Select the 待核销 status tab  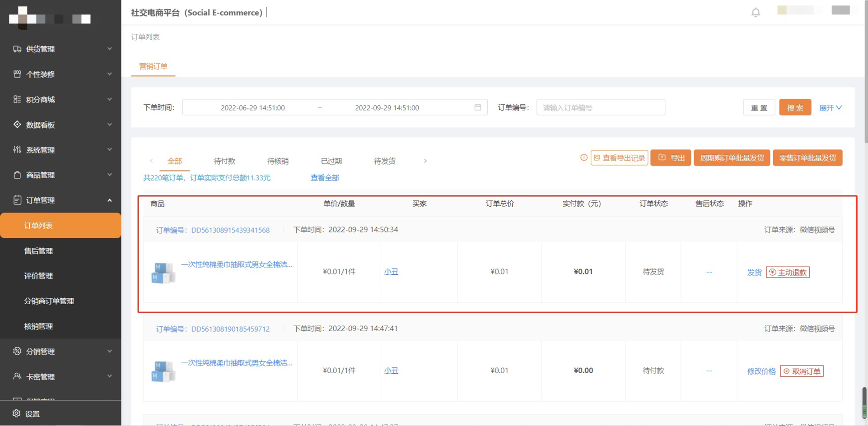pos(278,161)
